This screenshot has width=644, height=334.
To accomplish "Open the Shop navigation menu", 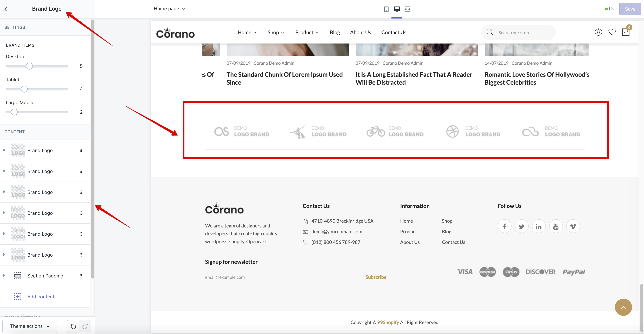I will (x=275, y=33).
